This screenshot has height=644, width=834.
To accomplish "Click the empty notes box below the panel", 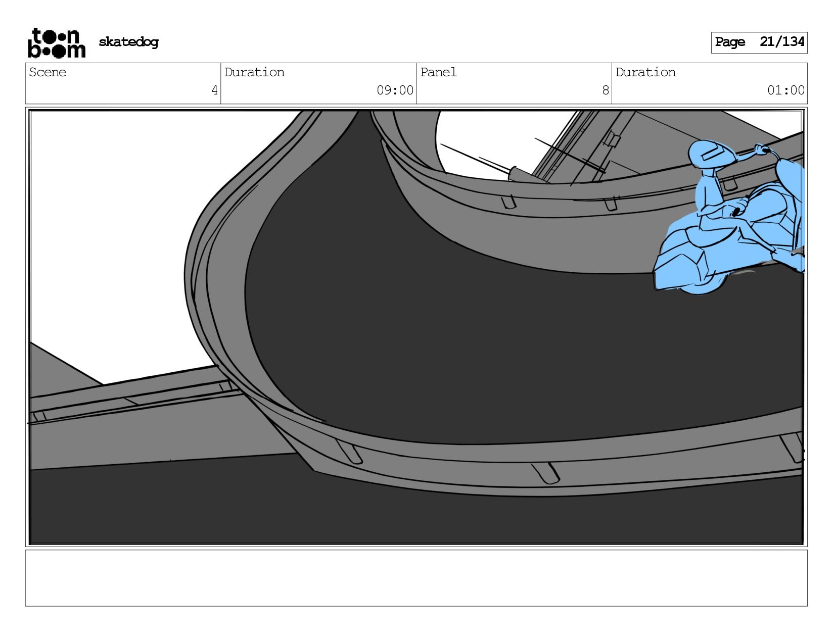I will (416, 578).
